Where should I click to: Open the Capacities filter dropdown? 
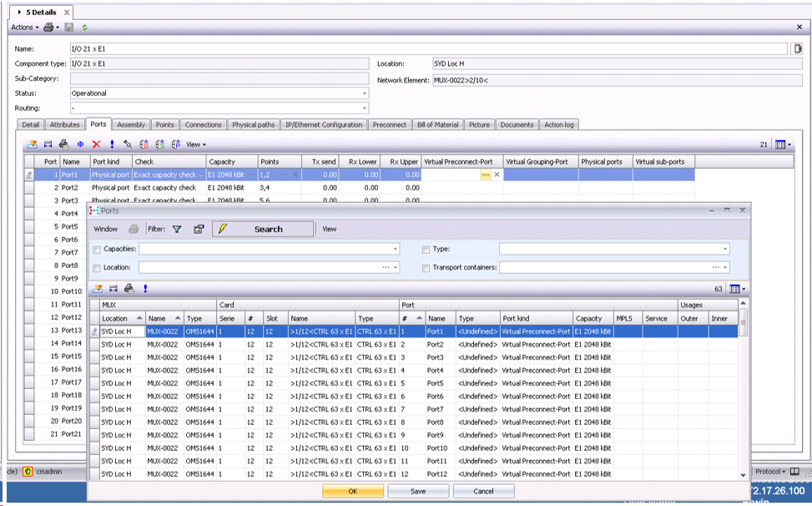(395, 249)
